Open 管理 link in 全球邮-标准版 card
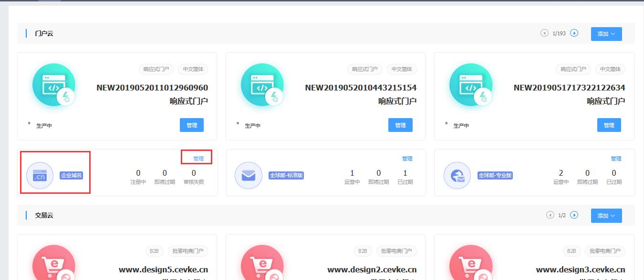Screen dimensions: 644x280 click(407, 159)
